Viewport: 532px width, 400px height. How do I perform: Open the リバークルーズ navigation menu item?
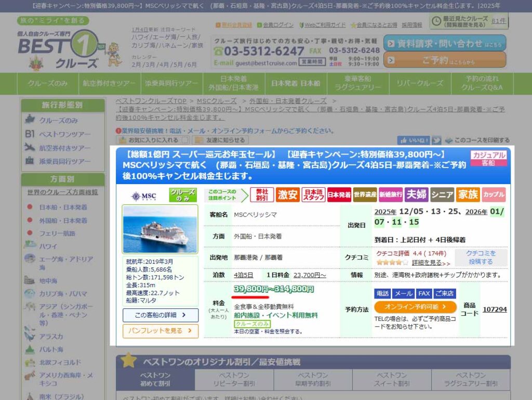pos(420,83)
